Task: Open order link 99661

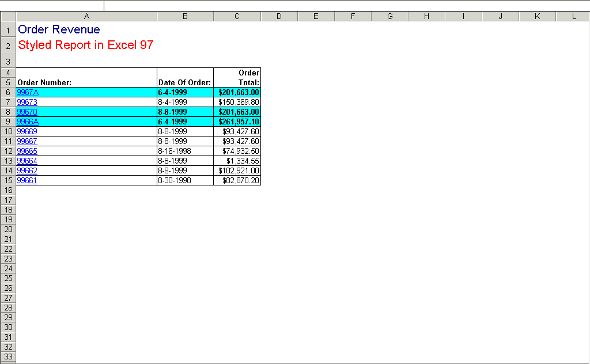Action: [x=27, y=180]
